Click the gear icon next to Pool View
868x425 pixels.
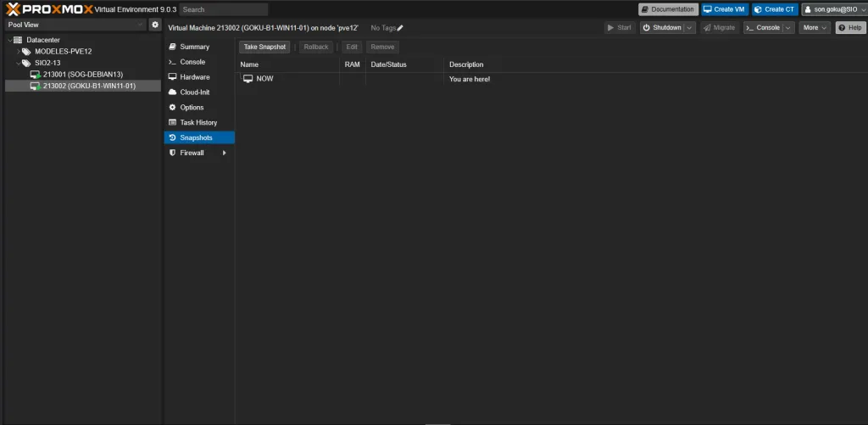[155, 25]
